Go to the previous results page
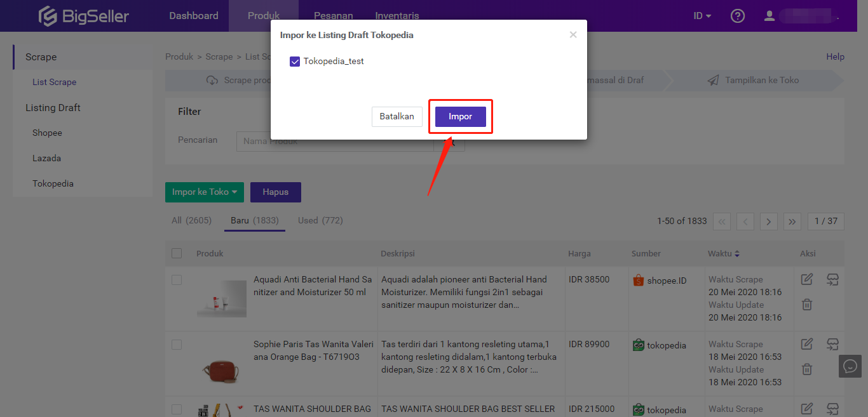 click(x=745, y=222)
